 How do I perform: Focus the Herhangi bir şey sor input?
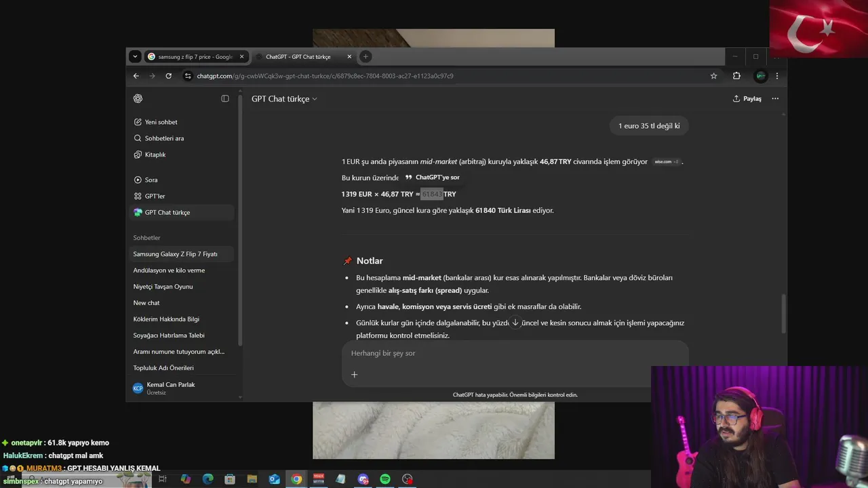515,353
